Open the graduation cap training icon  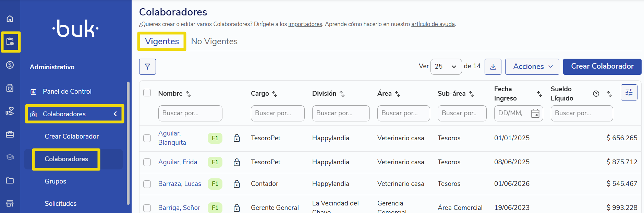[10, 157]
